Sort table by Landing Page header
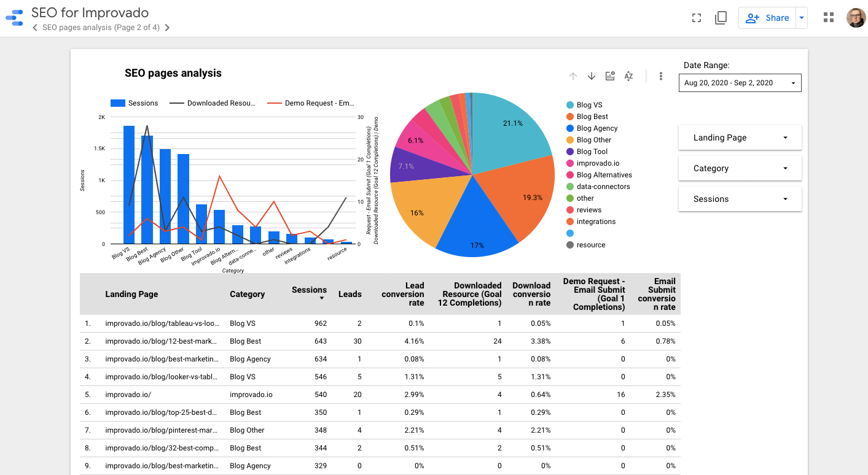 coord(131,294)
